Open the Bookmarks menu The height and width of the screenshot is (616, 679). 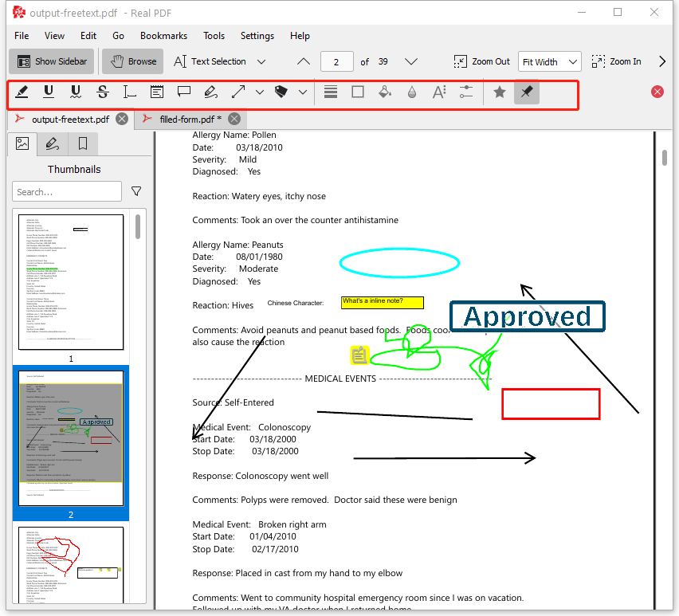[163, 36]
